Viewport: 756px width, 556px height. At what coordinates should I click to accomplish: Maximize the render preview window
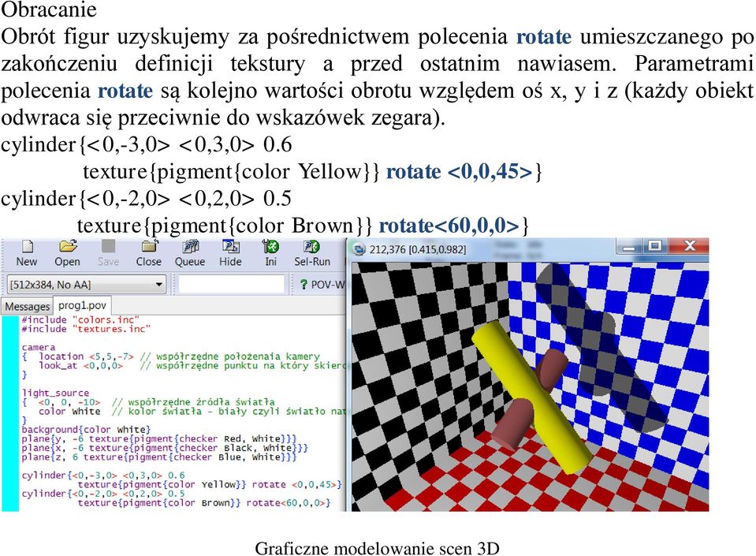654,246
